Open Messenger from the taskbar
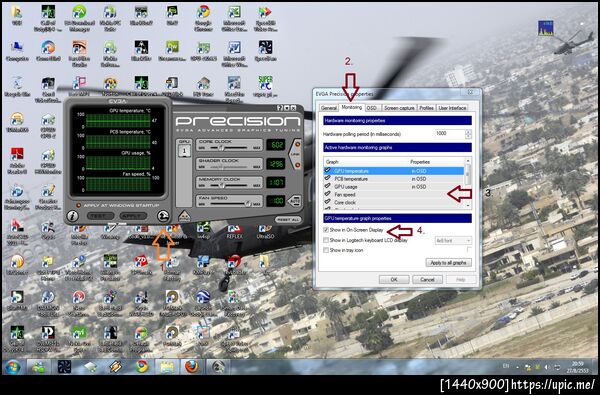This screenshot has height=395, width=600. click(x=39, y=367)
